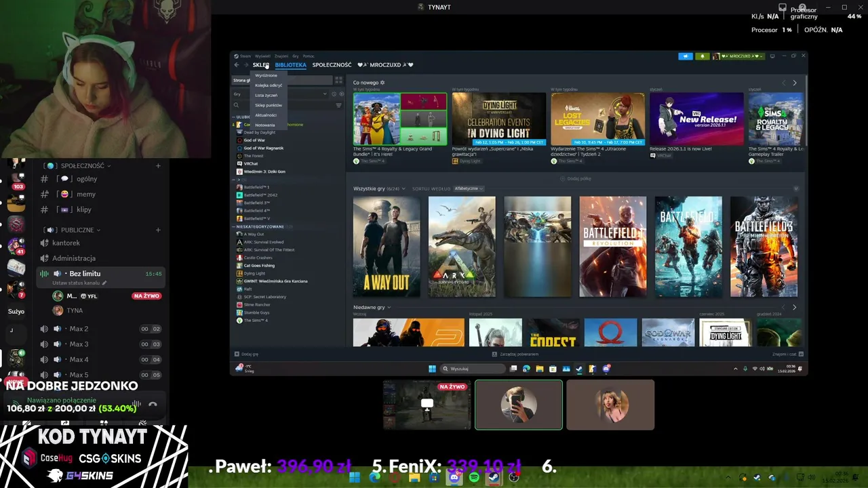Open the Battlefield 3 Premium Edition cover

pyautogui.click(x=764, y=247)
